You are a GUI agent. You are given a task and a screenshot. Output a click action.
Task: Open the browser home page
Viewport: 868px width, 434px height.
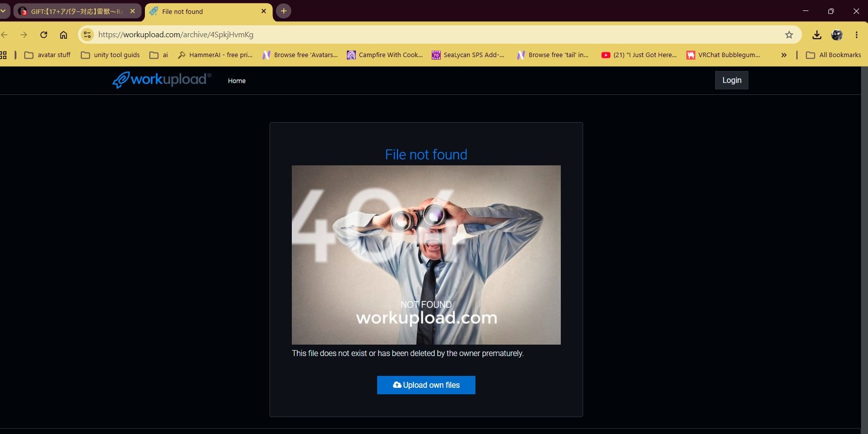pos(64,35)
